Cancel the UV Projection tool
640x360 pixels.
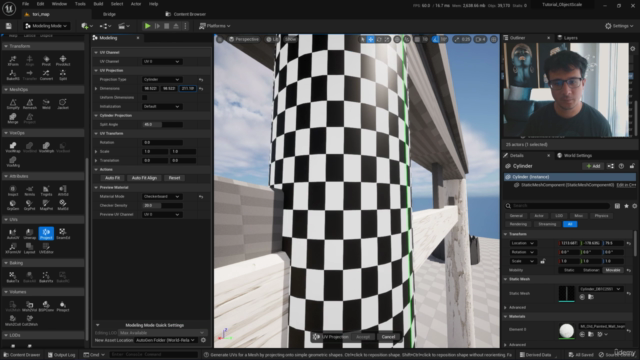point(388,337)
